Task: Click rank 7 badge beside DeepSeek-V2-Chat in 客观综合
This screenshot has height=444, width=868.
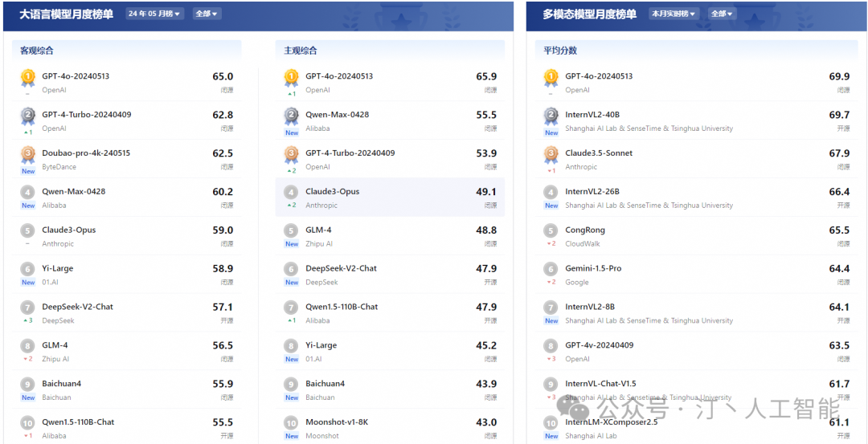Action: pyautogui.click(x=27, y=308)
